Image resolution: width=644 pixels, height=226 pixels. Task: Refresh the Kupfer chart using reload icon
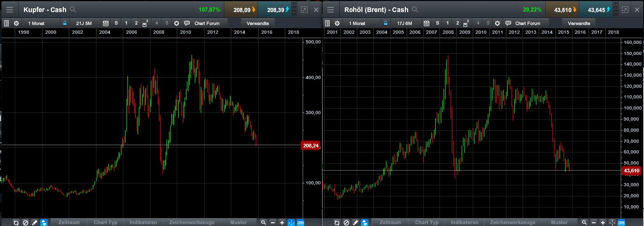pyautogui.click(x=16, y=222)
